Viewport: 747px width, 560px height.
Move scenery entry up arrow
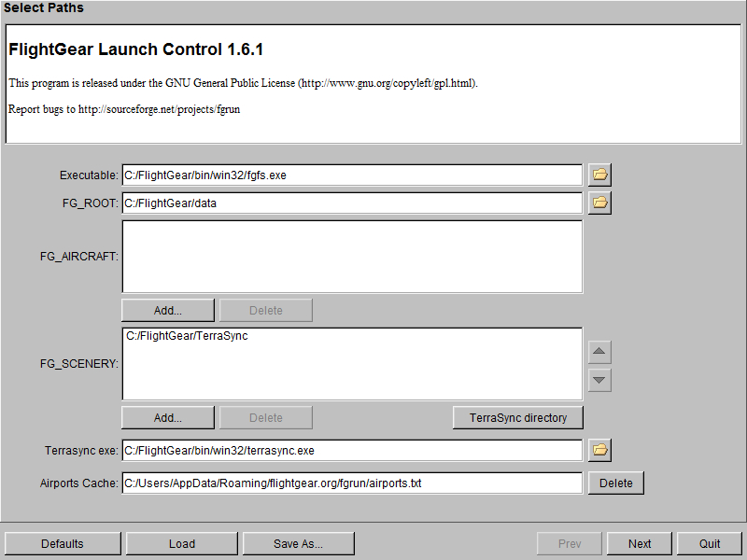click(x=599, y=352)
